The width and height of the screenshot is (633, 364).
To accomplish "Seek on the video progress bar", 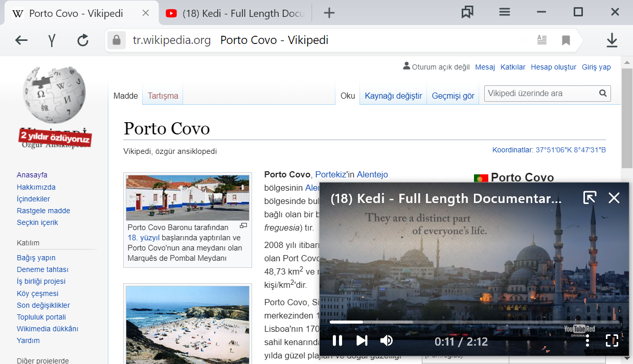I will [474, 322].
